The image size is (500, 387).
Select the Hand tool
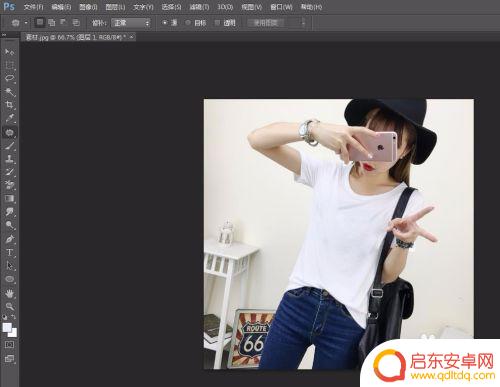tap(9, 293)
